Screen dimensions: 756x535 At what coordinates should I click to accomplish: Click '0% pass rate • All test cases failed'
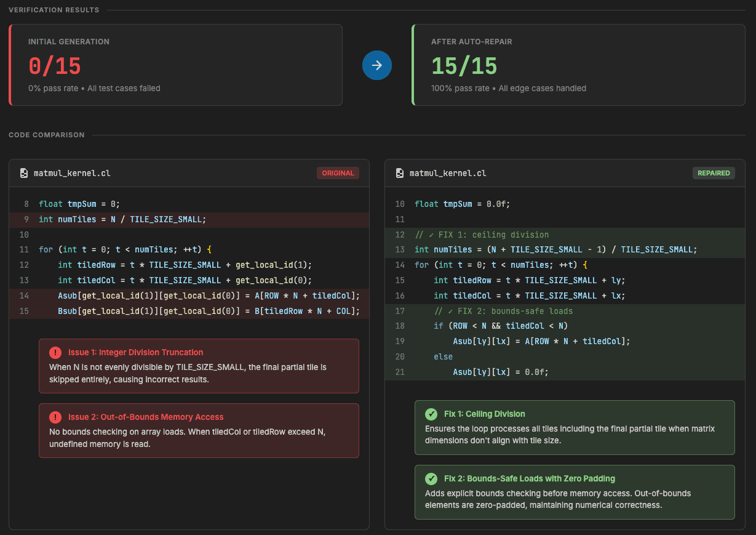click(94, 88)
